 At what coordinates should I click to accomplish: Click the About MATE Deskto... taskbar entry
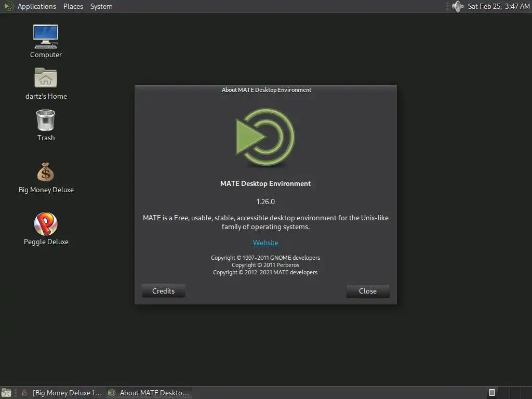pyautogui.click(x=149, y=393)
